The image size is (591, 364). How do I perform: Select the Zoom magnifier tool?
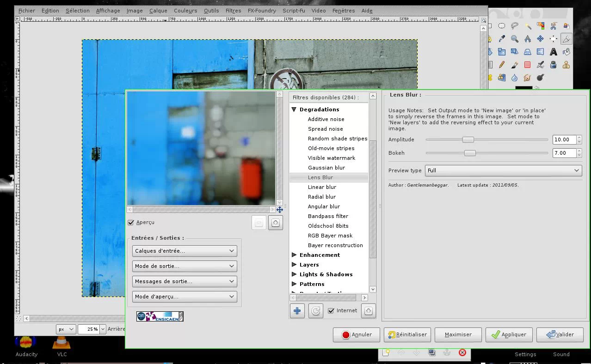point(514,39)
